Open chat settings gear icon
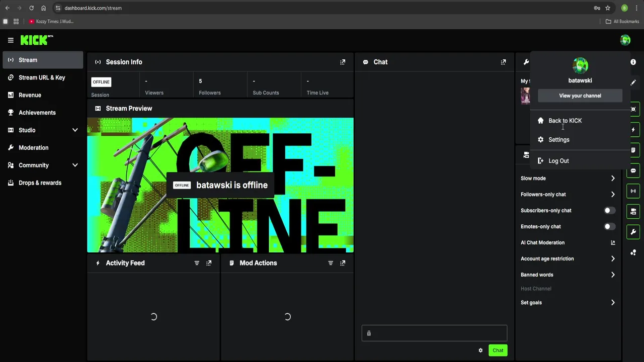This screenshot has width=644, height=362. [480, 350]
